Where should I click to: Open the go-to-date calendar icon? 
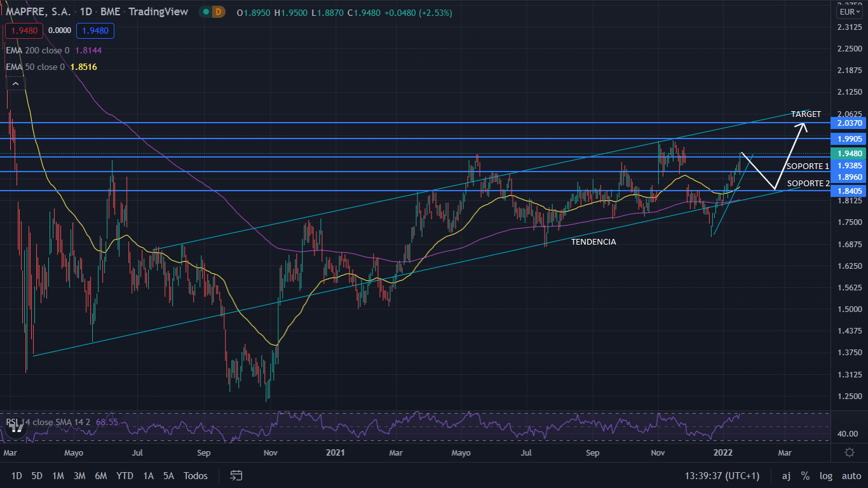236,475
